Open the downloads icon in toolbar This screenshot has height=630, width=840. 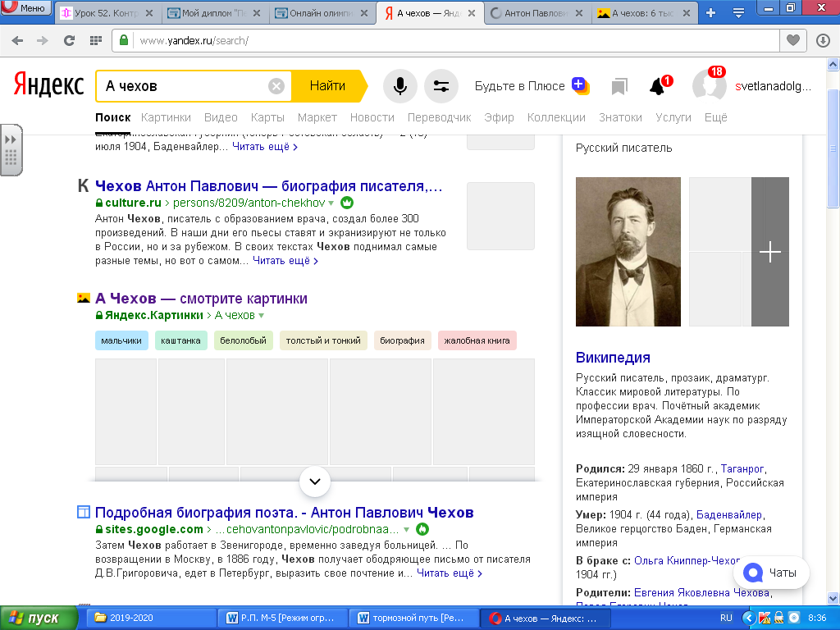click(823, 41)
